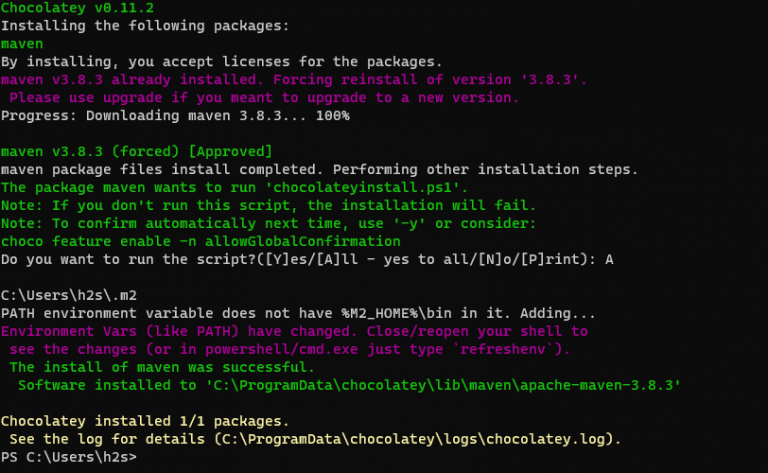
Task: Click the 'Environment Vars have changed' warning
Action: 294,331
